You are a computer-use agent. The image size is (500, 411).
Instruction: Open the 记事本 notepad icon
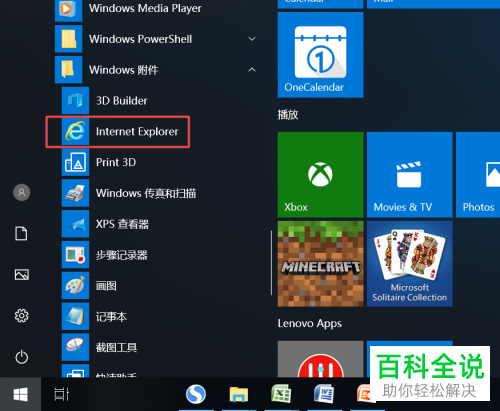point(75,316)
